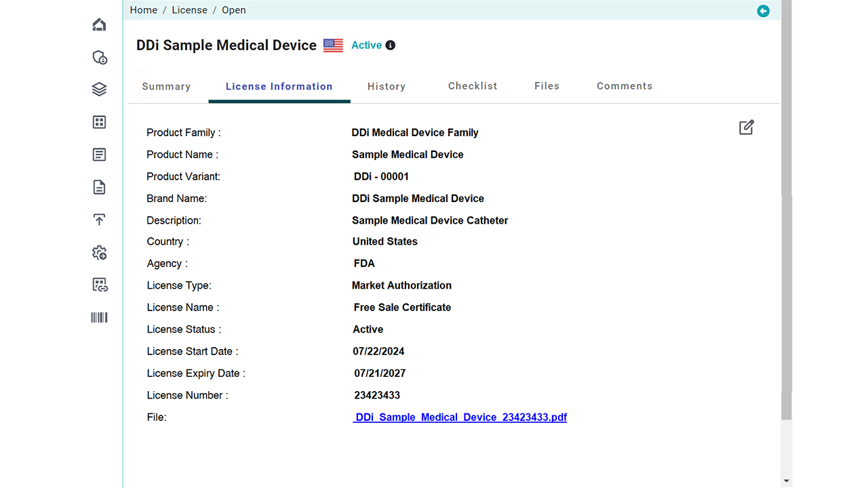Open the Comments tab

624,86
